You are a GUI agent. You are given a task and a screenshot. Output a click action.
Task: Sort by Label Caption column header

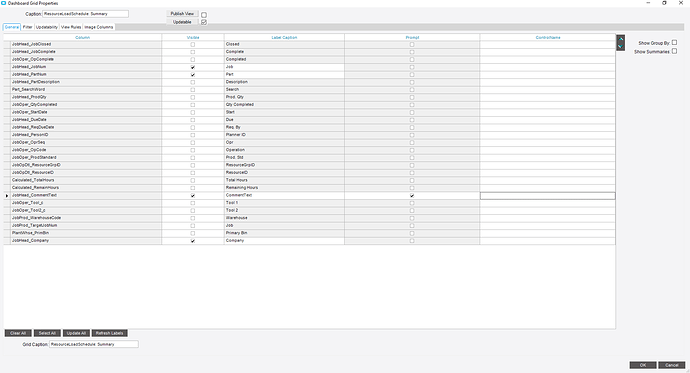(284, 37)
